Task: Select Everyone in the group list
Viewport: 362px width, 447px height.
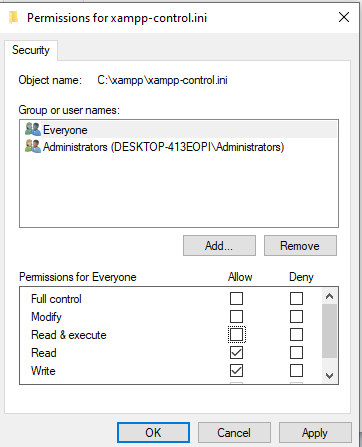Action: (x=179, y=129)
